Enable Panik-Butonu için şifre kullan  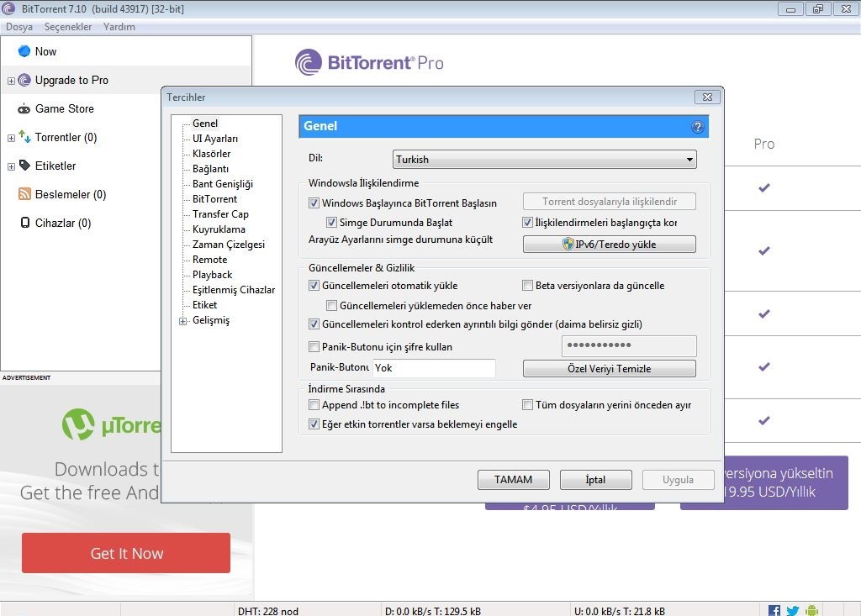point(314,346)
